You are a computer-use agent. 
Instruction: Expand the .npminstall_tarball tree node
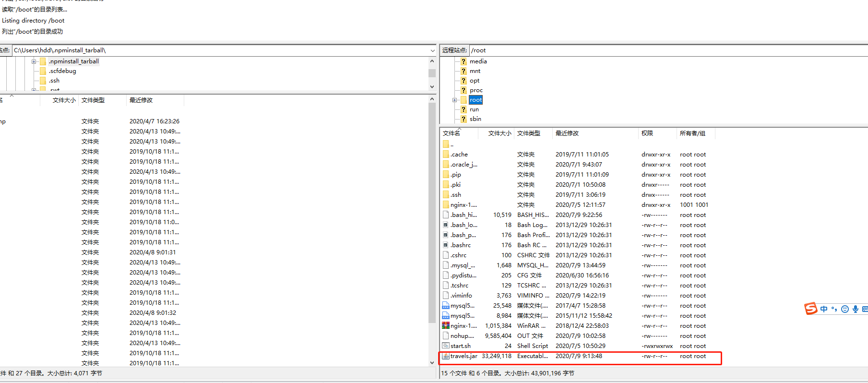tap(34, 61)
